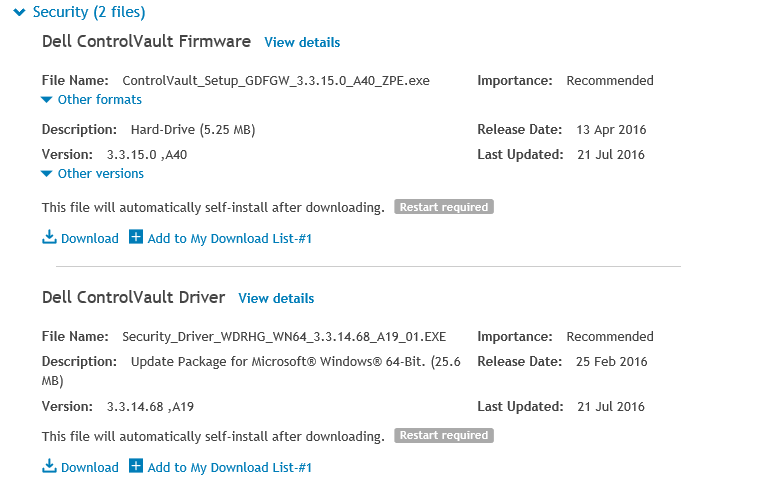Add Firmware to My Download List-#1

point(230,239)
